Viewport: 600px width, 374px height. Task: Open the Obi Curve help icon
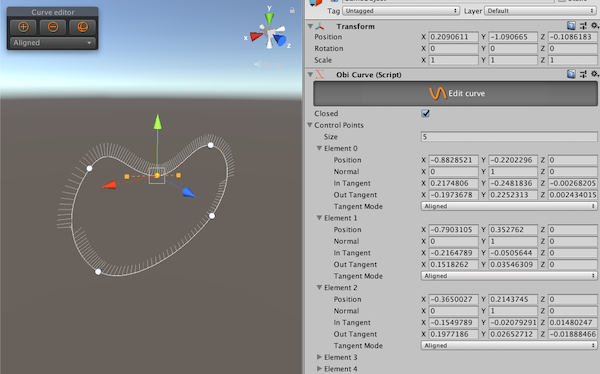[571, 74]
